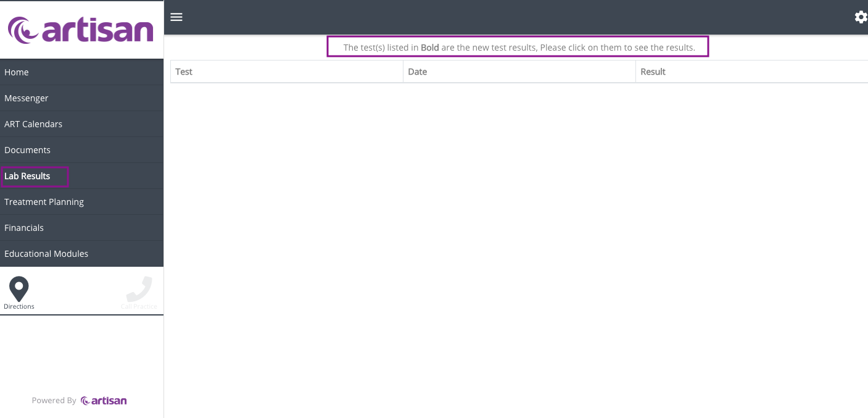Open Educational Modules
868x418 pixels.
tap(46, 254)
